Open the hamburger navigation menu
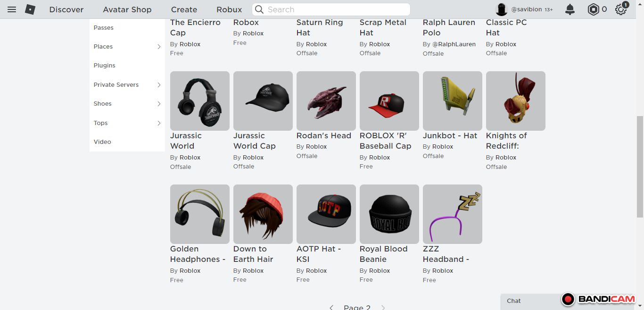 point(12,9)
